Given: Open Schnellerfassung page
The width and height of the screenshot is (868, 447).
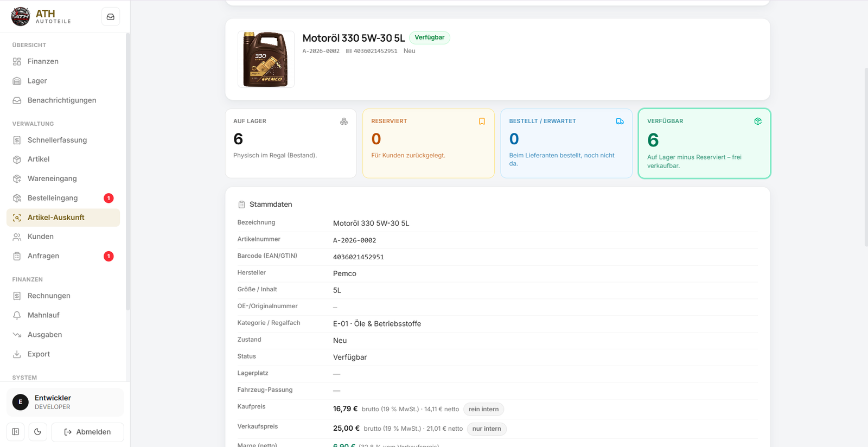Looking at the screenshot, I should [63, 140].
